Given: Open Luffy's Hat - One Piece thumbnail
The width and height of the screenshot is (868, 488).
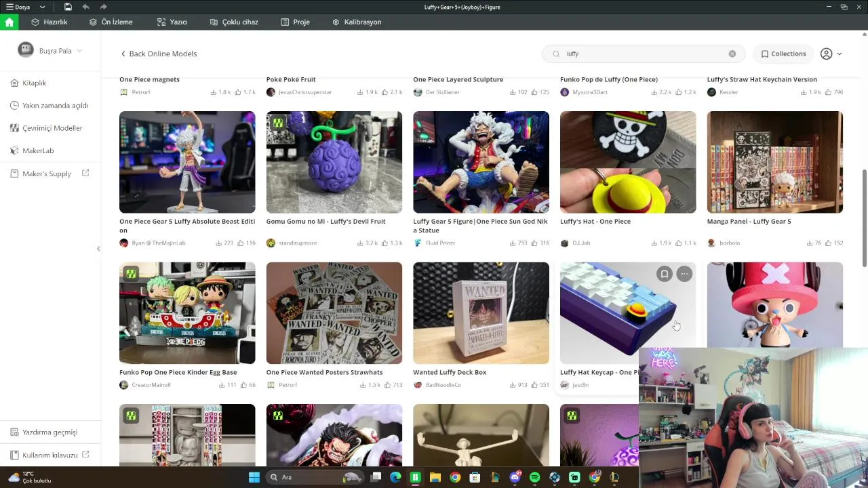Looking at the screenshot, I should [x=628, y=162].
